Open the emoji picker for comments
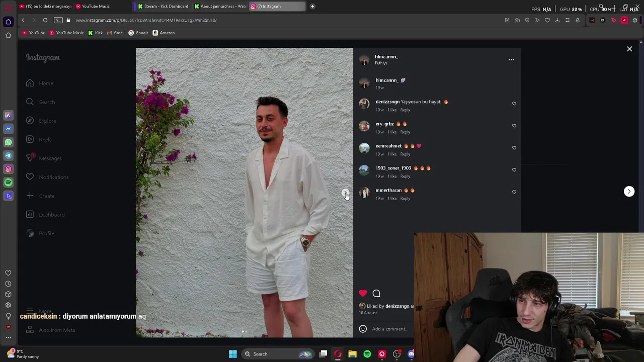The width and height of the screenshot is (644, 362). click(x=363, y=329)
